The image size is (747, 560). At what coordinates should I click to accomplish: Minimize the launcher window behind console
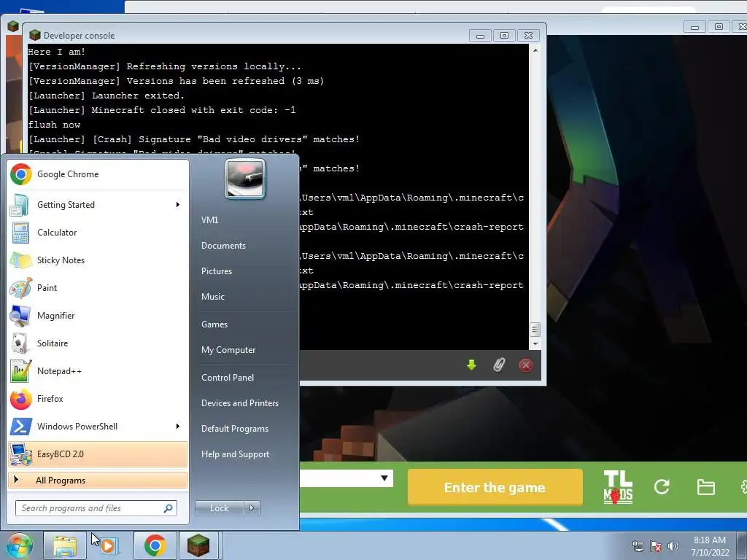coord(695,27)
